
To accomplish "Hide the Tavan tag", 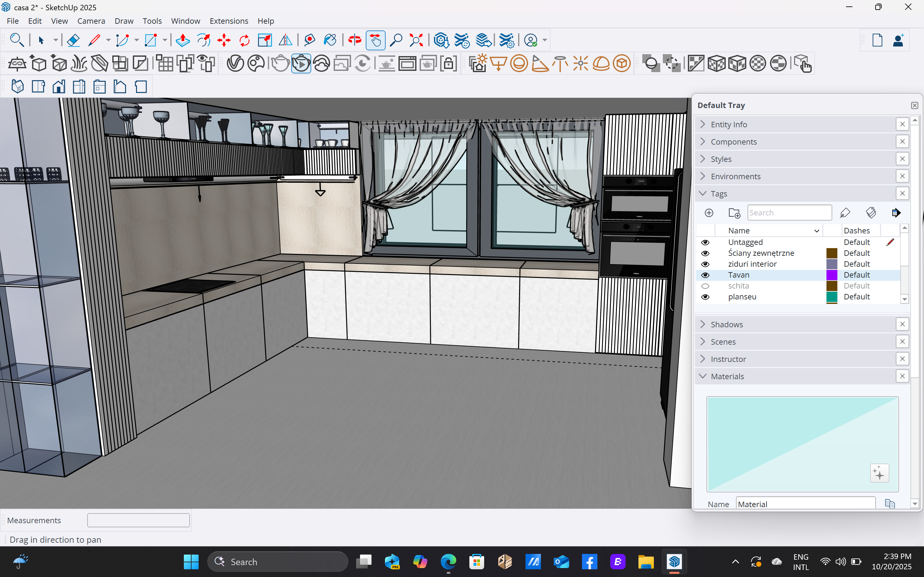I will pyautogui.click(x=705, y=275).
